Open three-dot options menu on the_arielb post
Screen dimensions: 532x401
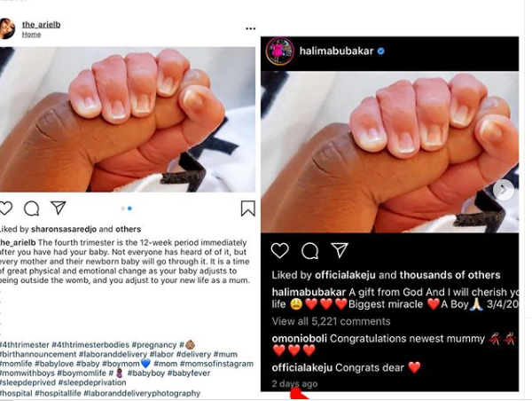coord(250,28)
